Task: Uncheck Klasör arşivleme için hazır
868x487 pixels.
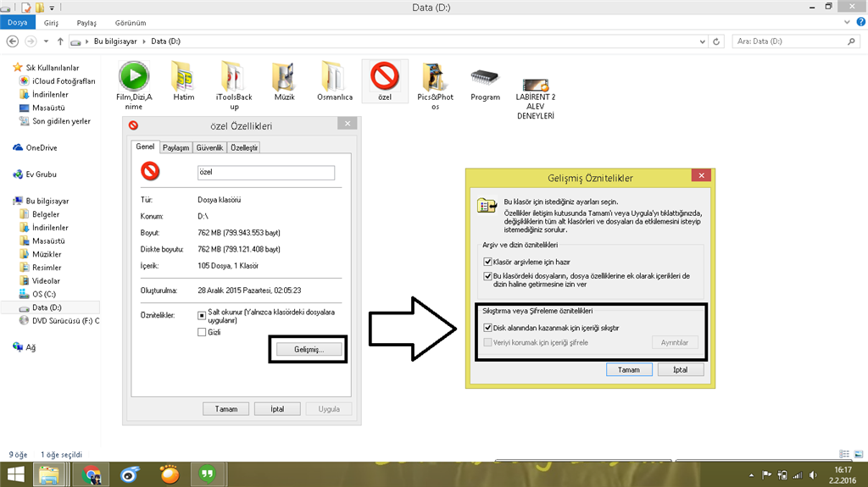Action: pyautogui.click(x=487, y=263)
